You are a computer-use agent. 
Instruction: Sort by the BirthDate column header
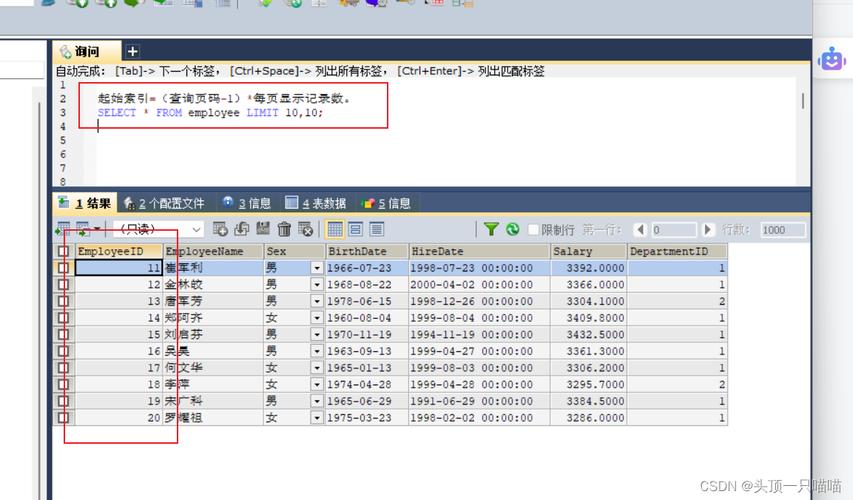(x=367, y=251)
